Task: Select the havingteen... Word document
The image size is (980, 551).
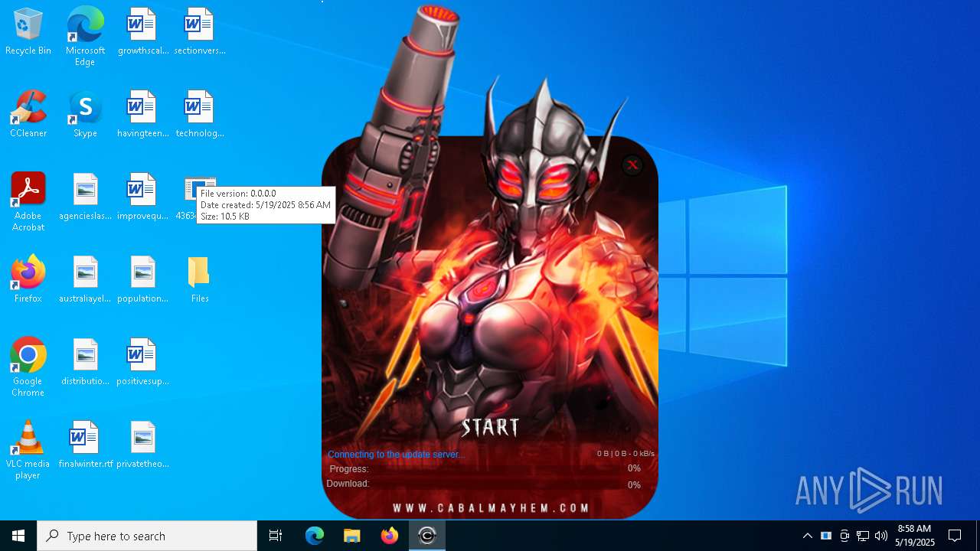Action: (142, 114)
